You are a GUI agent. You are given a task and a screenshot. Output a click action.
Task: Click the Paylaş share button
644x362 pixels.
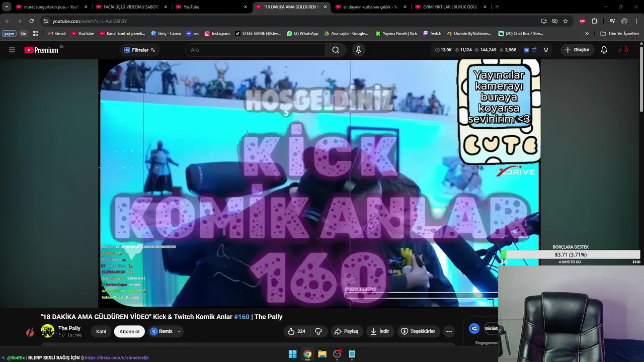(346, 331)
